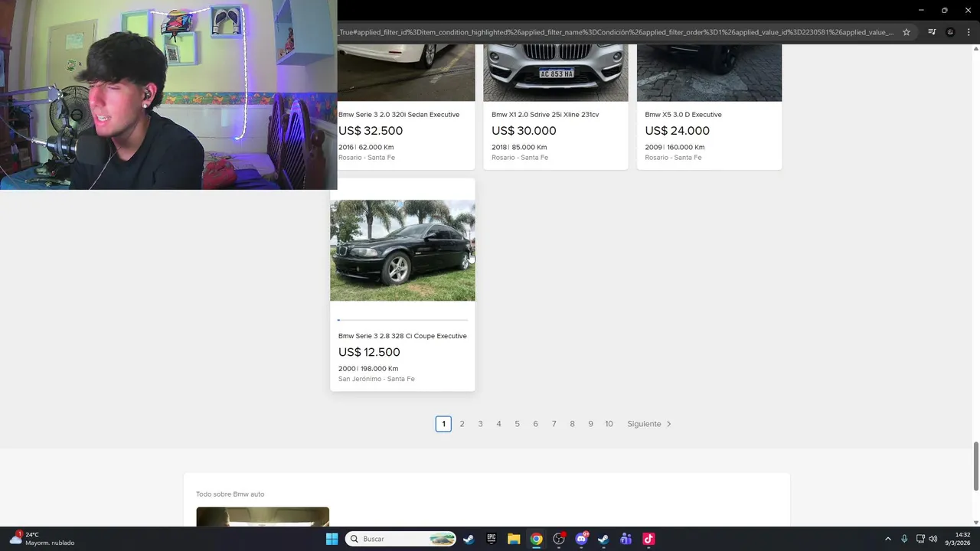The image size is (980, 551).
Task: Open the Bmw Serie 3 2.8 328 Ci Coupe photo
Action: pyautogui.click(x=403, y=250)
